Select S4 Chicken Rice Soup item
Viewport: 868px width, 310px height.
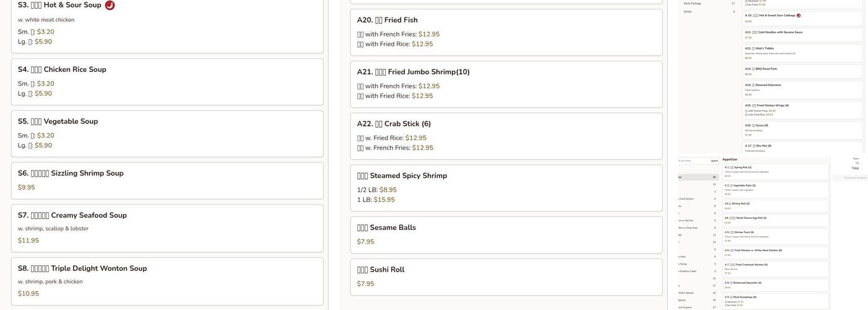tap(167, 81)
